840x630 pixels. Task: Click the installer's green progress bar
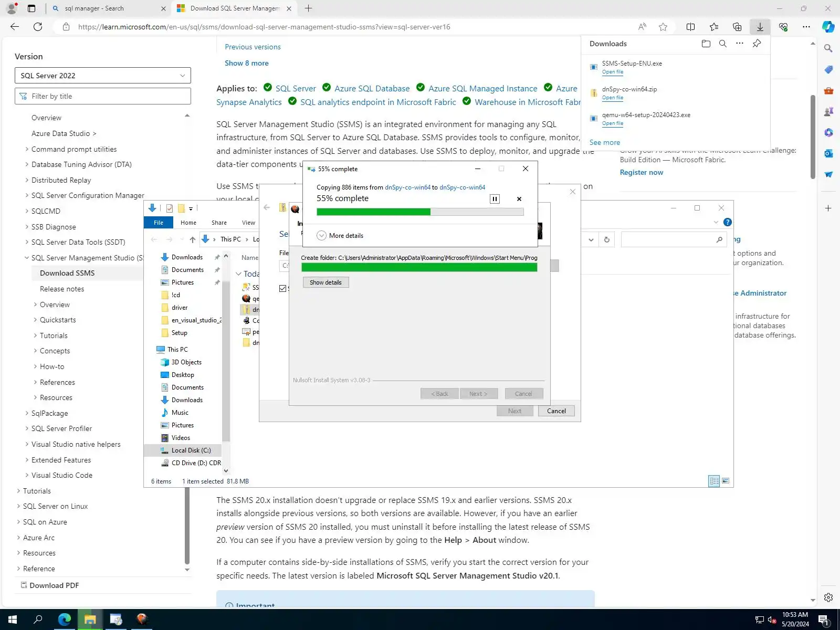coord(419,267)
